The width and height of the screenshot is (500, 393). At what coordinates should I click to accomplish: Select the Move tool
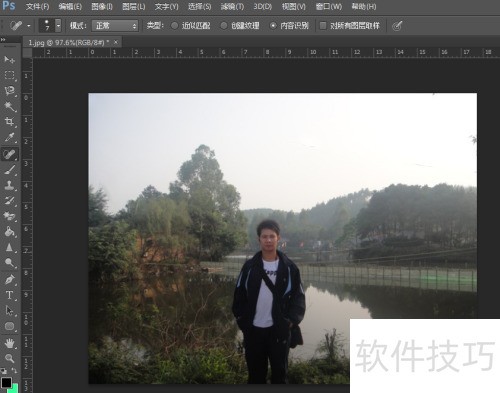(x=9, y=60)
